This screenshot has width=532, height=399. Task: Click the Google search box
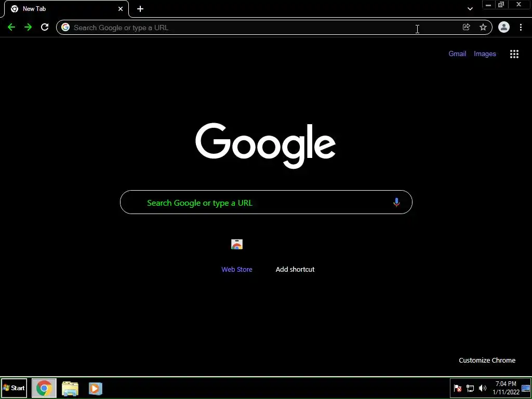coord(266,202)
